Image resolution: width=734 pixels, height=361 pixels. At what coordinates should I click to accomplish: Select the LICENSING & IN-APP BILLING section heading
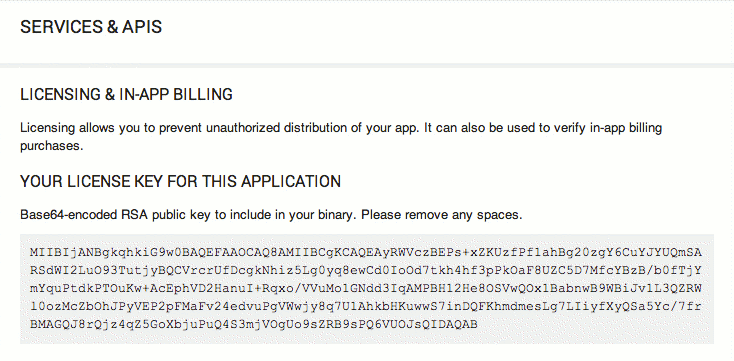click(126, 95)
